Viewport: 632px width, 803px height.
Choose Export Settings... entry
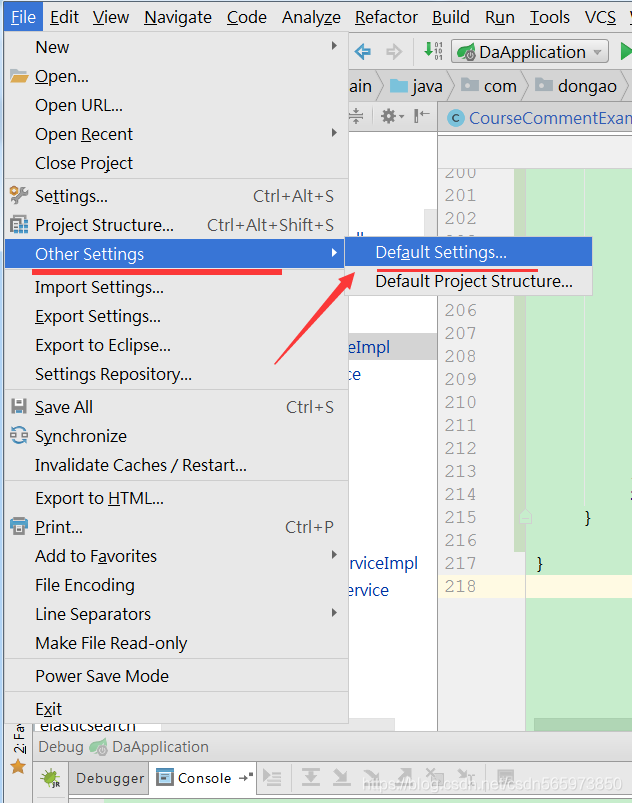click(x=177, y=316)
